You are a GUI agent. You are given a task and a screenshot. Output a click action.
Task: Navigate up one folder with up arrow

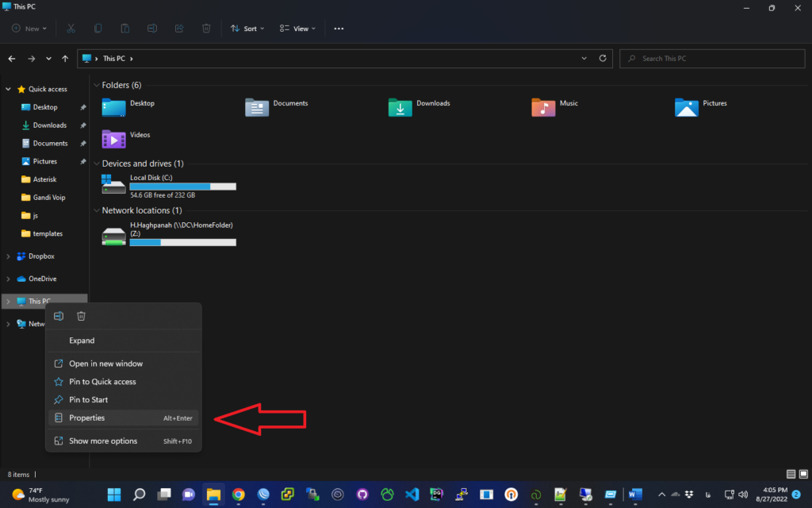coord(65,59)
